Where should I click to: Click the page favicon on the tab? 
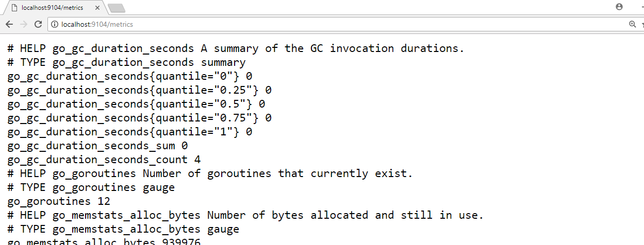click(x=14, y=8)
